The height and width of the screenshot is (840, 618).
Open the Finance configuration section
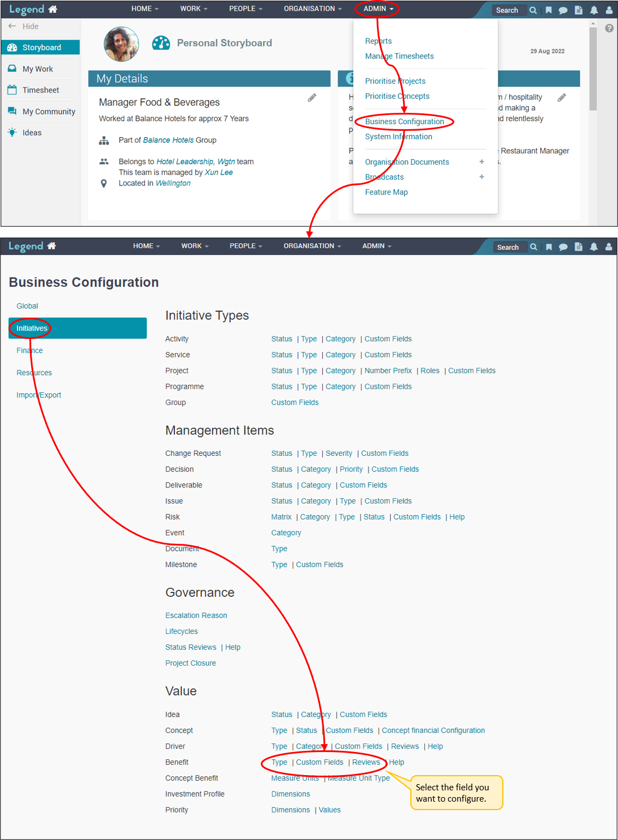(29, 351)
